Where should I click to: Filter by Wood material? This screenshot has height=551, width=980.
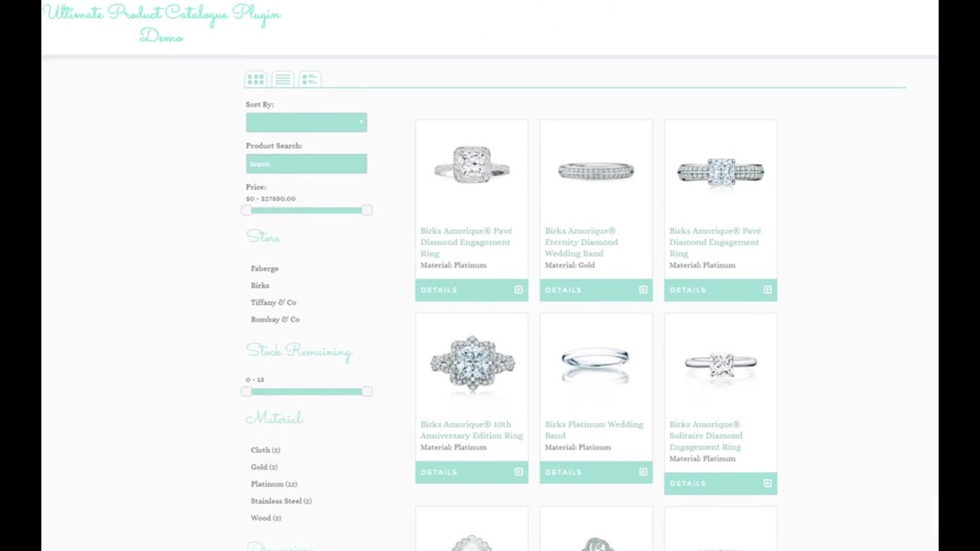266,517
